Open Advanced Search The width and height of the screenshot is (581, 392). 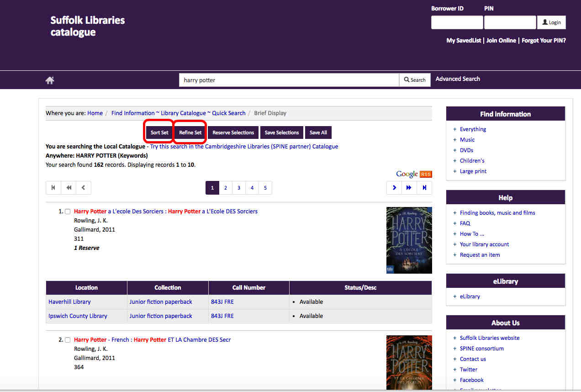[458, 79]
